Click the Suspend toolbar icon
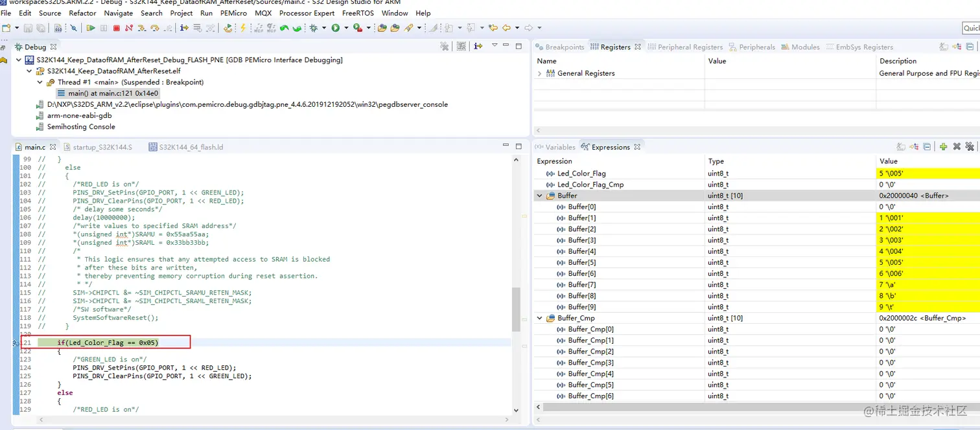The width and height of the screenshot is (980, 430). 104,28
